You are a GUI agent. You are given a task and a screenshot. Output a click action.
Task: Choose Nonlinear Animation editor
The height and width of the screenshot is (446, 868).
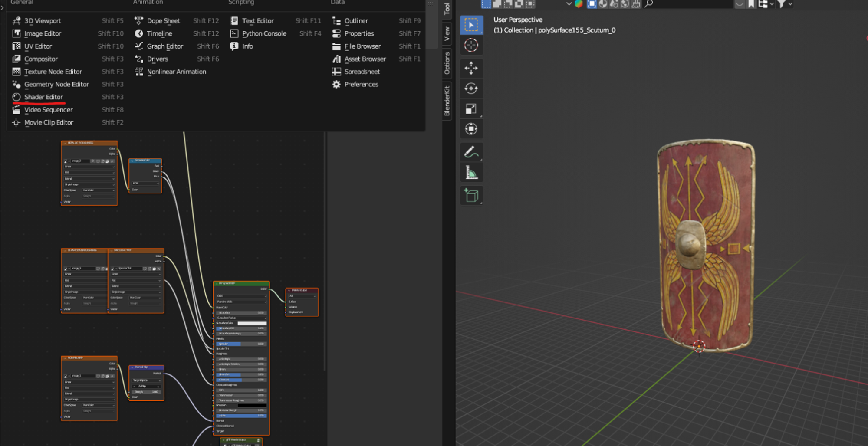coord(177,72)
